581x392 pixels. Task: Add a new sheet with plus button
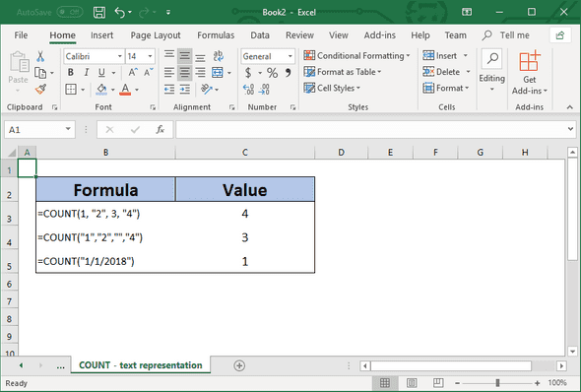239,365
